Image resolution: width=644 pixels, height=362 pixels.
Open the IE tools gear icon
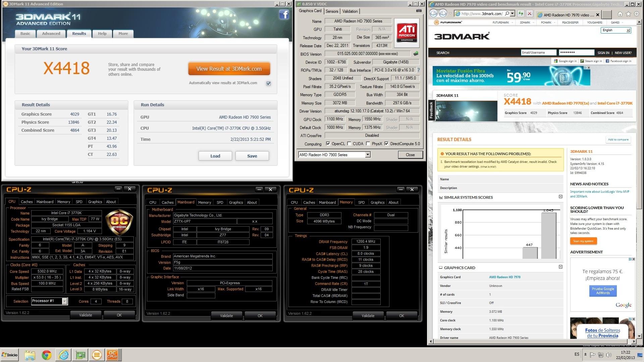coord(636,14)
